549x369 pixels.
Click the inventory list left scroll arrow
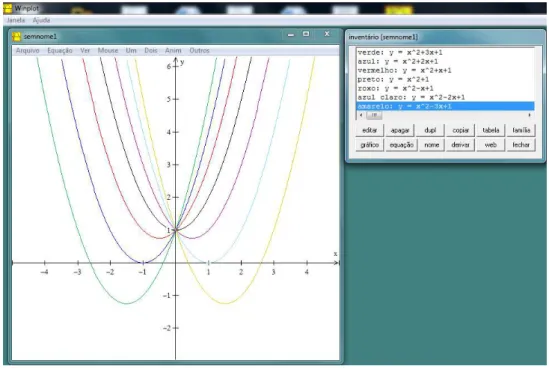pos(361,115)
